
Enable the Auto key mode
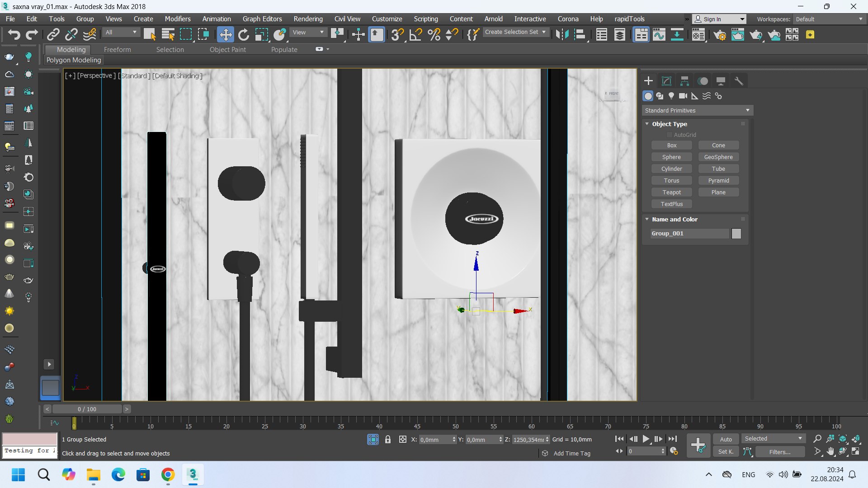[x=726, y=439]
